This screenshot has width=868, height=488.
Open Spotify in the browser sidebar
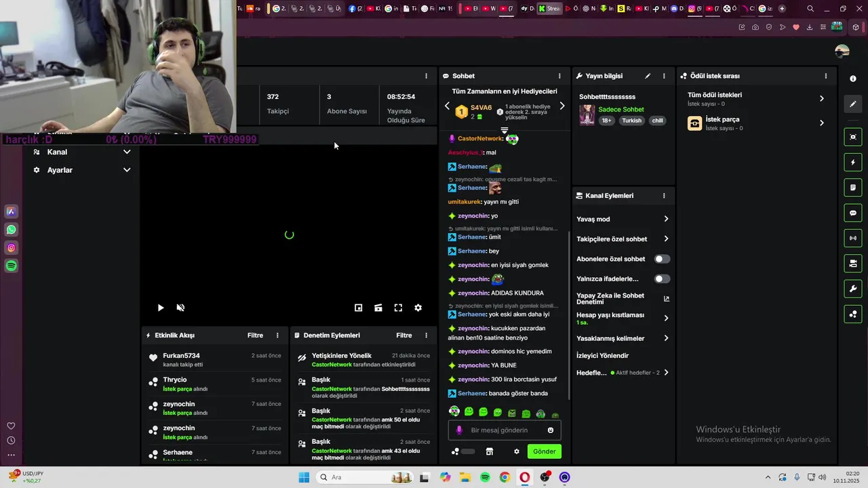click(x=12, y=266)
